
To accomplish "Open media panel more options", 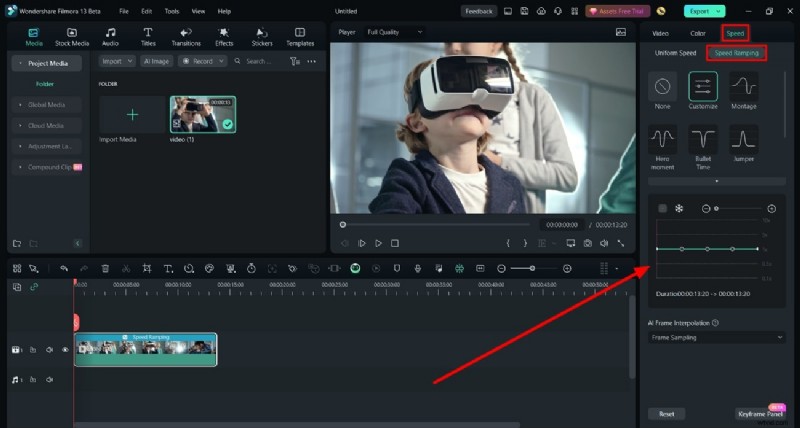I will click(312, 61).
